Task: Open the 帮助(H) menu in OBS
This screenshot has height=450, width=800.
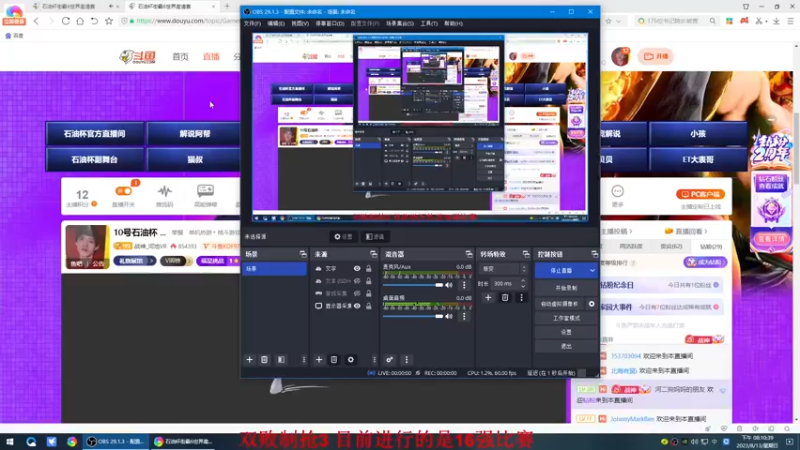Action: (454, 23)
